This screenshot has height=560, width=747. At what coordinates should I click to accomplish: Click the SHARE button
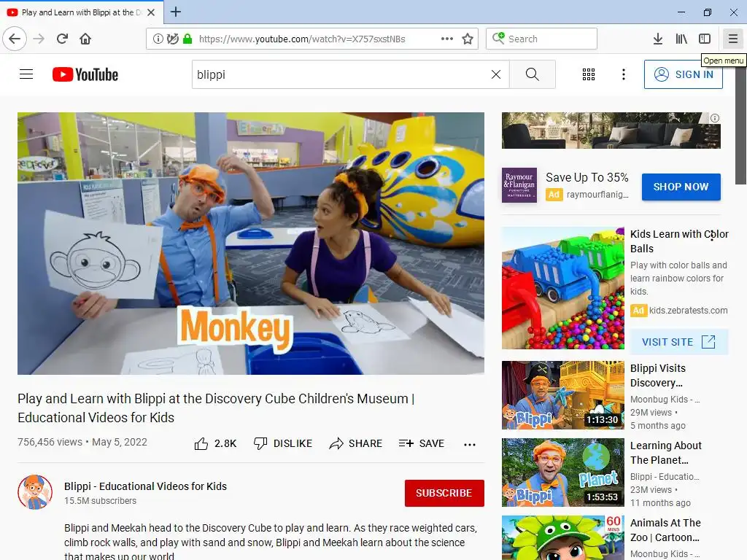click(355, 443)
